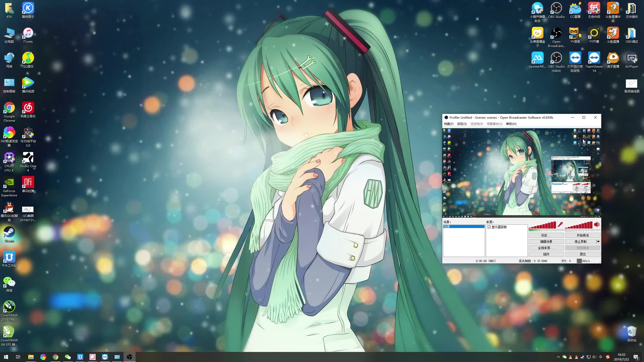Toggle the 中 input method indicator
The height and width of the screenshot is (362, 644).
[x=601, y=357]
